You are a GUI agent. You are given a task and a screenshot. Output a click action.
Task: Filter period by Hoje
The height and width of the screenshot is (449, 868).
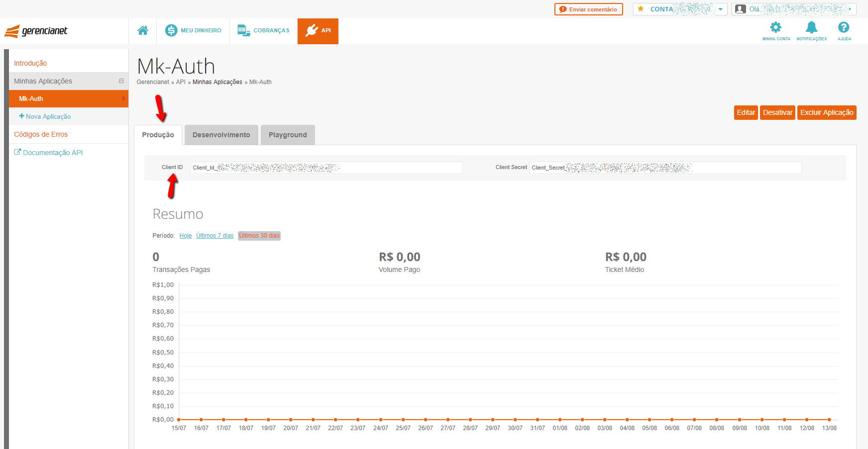coord(186,236)
